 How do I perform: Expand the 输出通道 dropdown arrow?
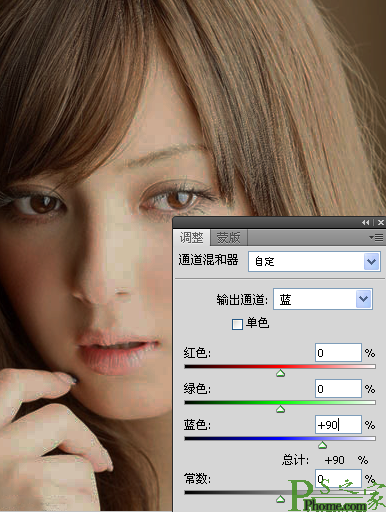(x=363, y=299)
